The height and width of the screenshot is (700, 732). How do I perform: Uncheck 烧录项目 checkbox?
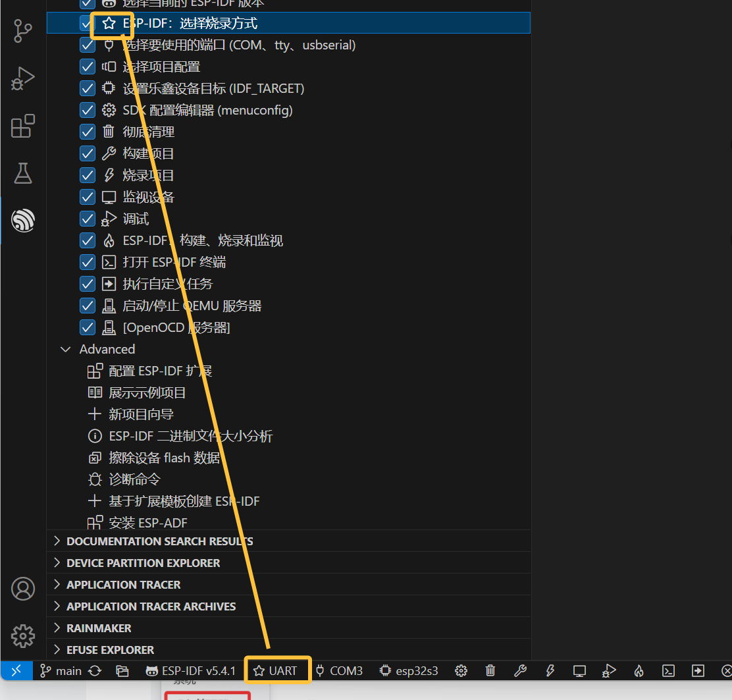point(88,175)
